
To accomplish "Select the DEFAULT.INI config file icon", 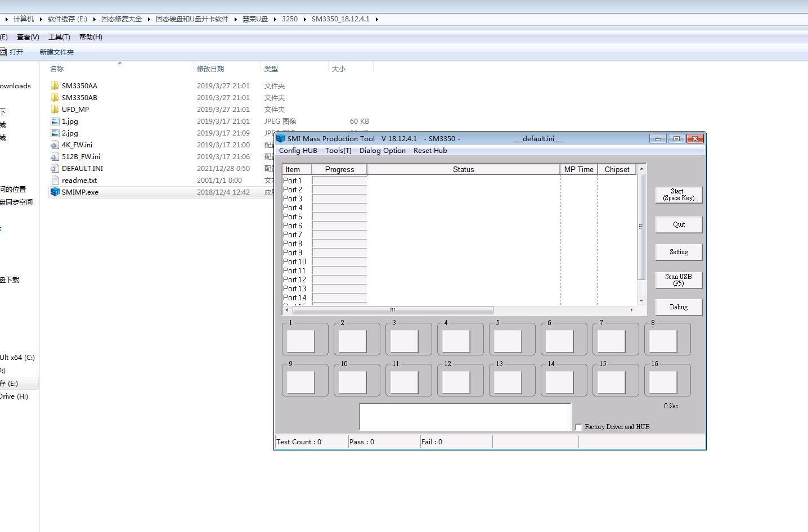I will (55, 169).
